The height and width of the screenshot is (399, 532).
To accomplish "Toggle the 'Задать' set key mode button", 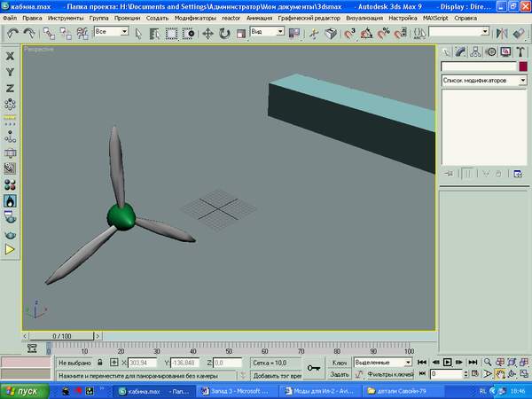I will point(339,374).
